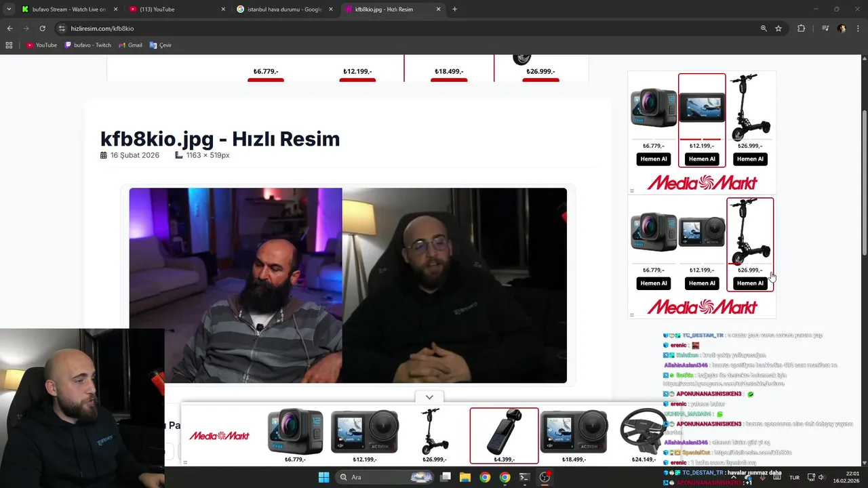Reload the hizliresim page

click(42, 28)
